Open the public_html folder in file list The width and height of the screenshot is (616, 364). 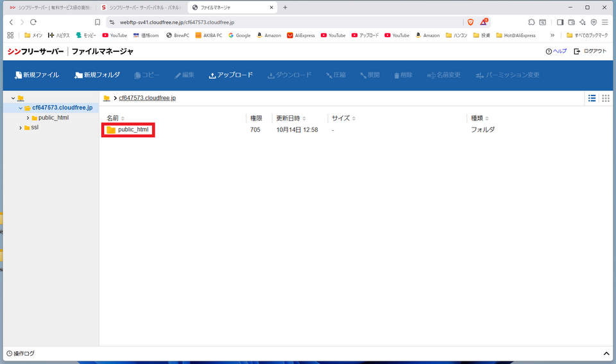click(133, 130)
